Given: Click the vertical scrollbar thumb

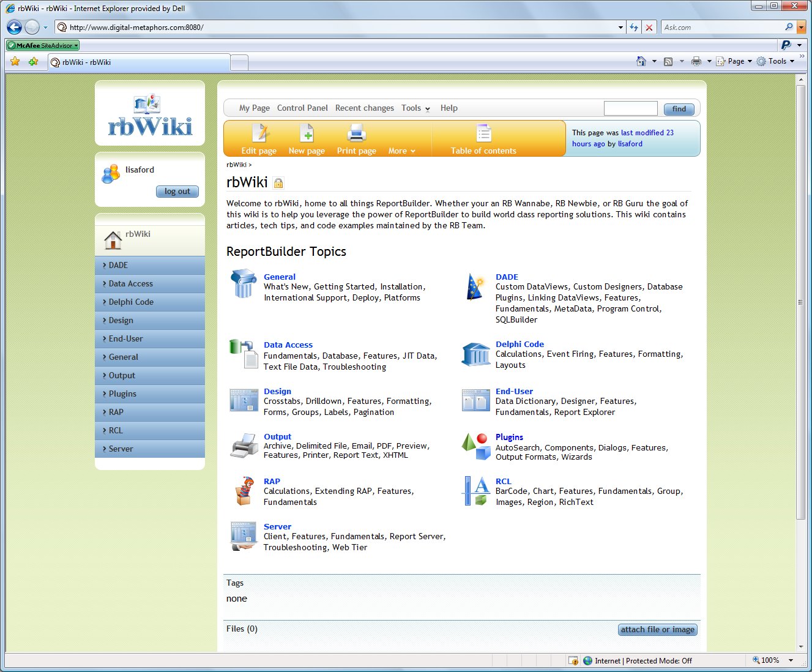Looking at the screenshot, I should click(x=800, y=302).
